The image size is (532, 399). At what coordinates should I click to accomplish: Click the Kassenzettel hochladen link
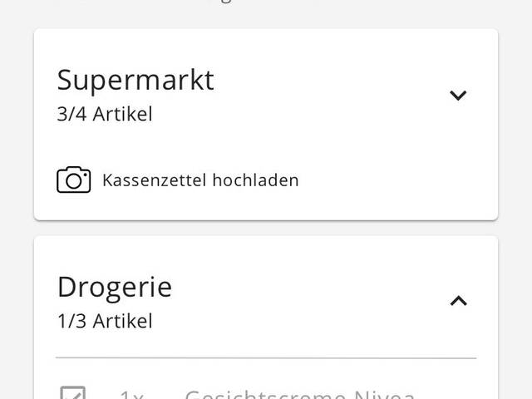[x=200, y=180]
